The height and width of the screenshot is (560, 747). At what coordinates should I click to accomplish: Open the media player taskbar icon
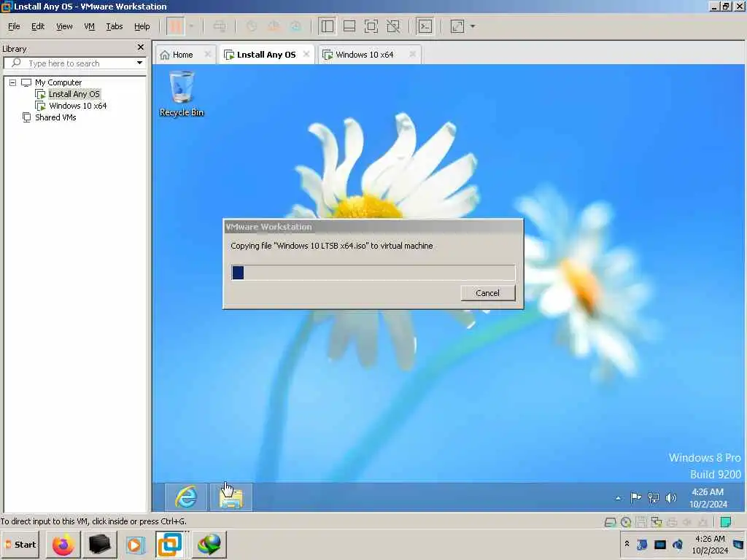point(135,544)
